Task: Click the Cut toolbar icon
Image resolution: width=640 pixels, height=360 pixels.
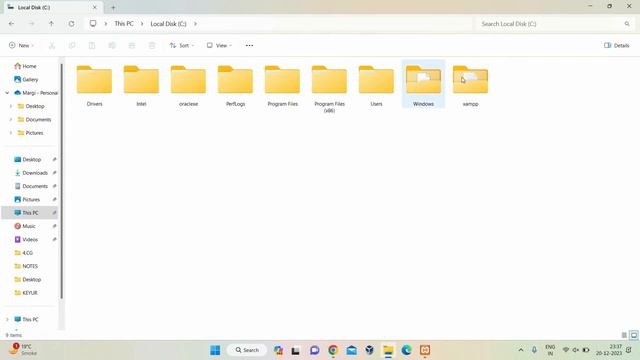Action: (52, 45)
